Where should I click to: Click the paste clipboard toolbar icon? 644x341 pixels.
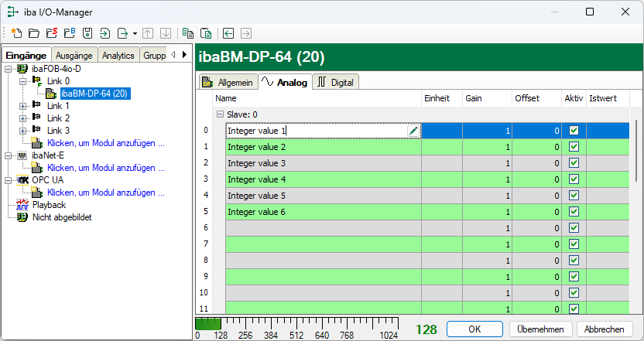point(206,33)
